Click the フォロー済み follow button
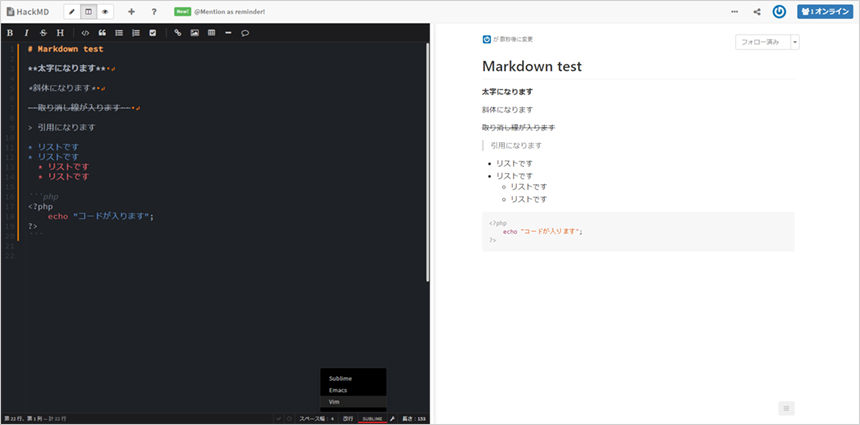 (763, 42)
